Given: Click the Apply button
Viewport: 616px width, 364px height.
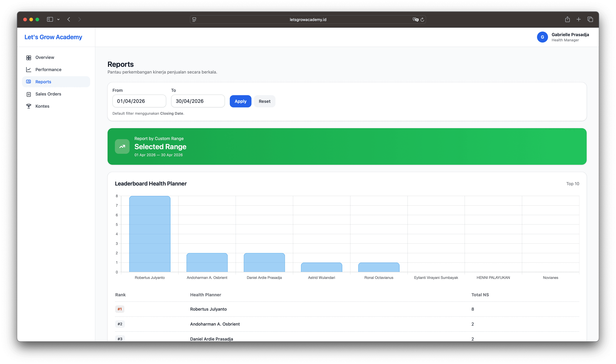Looking at the screenshot, I should coord(240,101).
